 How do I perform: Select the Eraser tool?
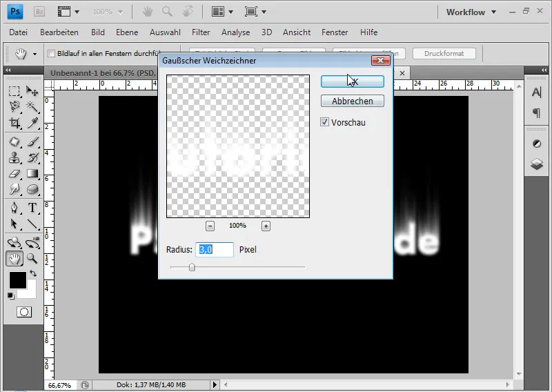(x=14, y=174)
